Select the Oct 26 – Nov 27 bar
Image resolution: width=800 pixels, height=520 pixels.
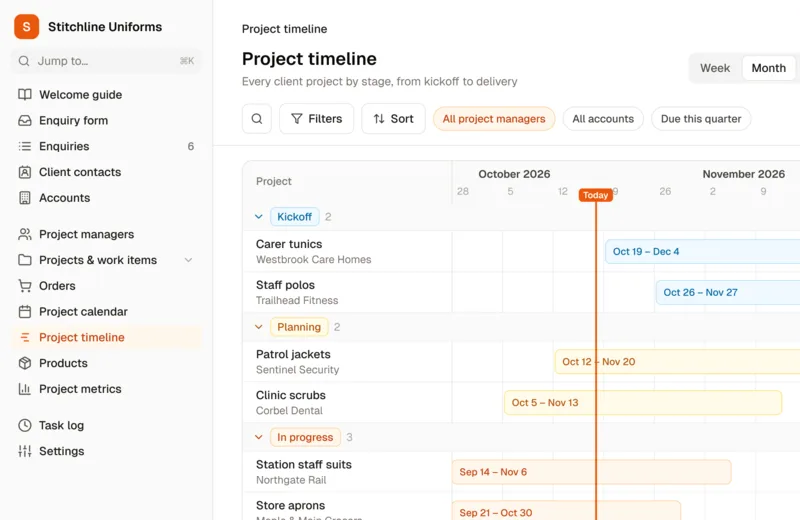click(728, 292)
